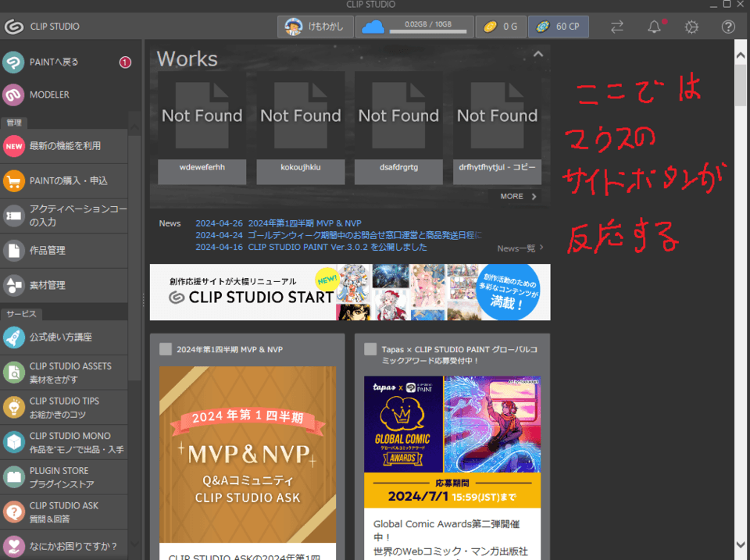Click the blue cloud storage icon
The width and height of the screenshot is (750, 560).
point(373,27)
